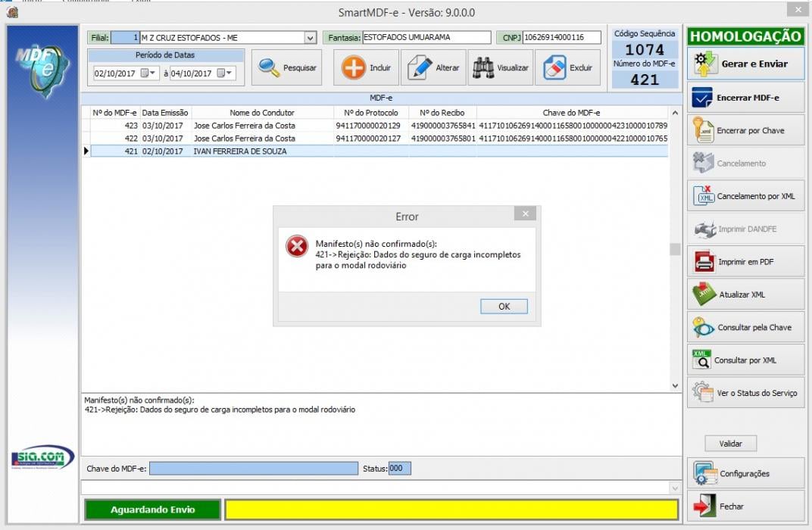Close the SmartMDF-e main window
The width and height of the screenshot is (812, 530).
[x=797, y=9]
